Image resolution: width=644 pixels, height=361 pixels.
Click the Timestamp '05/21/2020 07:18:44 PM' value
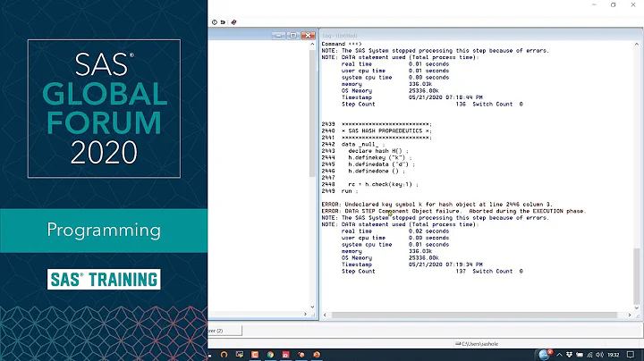point(445,97)
